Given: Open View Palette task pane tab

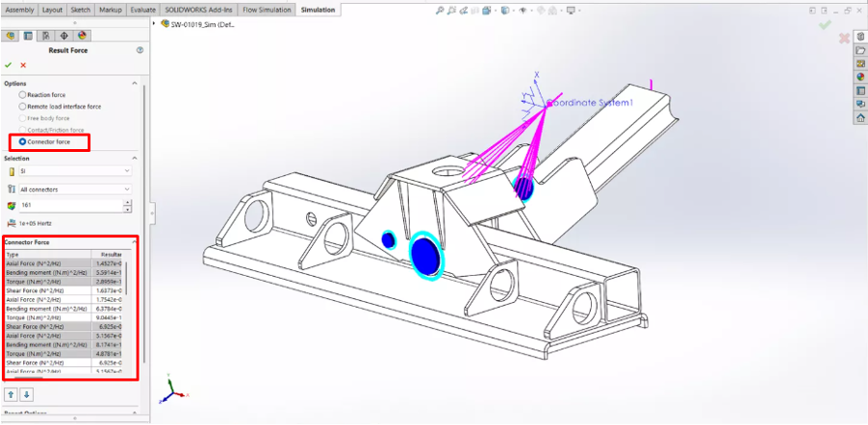Looking at the screenshot, I should [x=860, y=63].
